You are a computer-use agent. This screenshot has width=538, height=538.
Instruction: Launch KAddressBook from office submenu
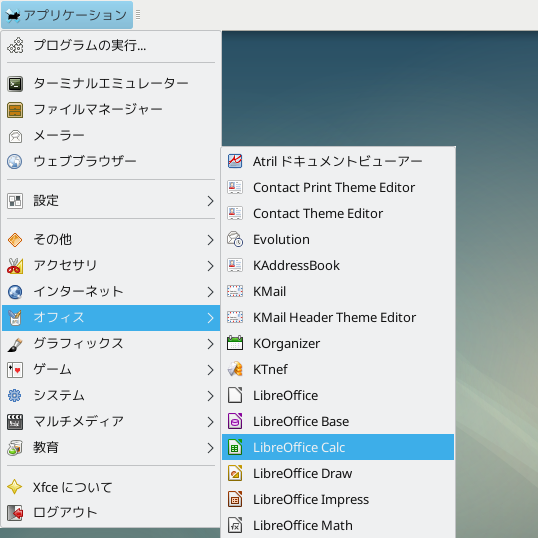pos(338,265)
